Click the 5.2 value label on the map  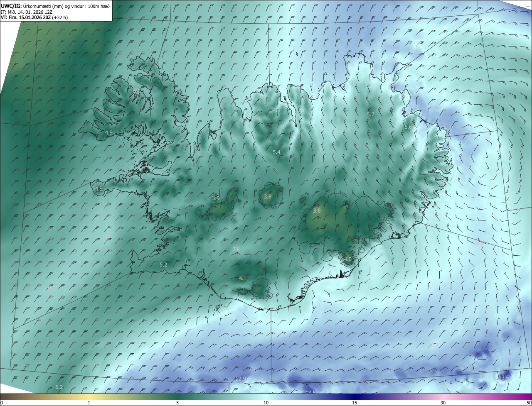pyautogui.click(x=163, y=265)
